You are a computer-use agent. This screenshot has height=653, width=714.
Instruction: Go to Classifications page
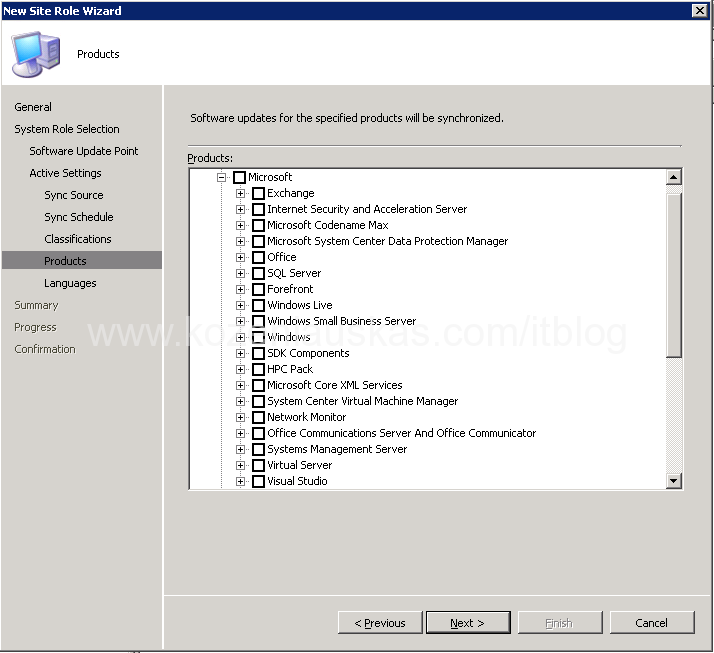coord(78,239)
